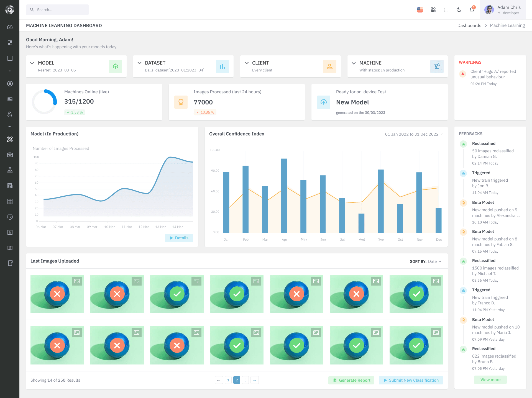Enlarge the first uploaded ball image

pyautogui.click(x=77, y=281)
